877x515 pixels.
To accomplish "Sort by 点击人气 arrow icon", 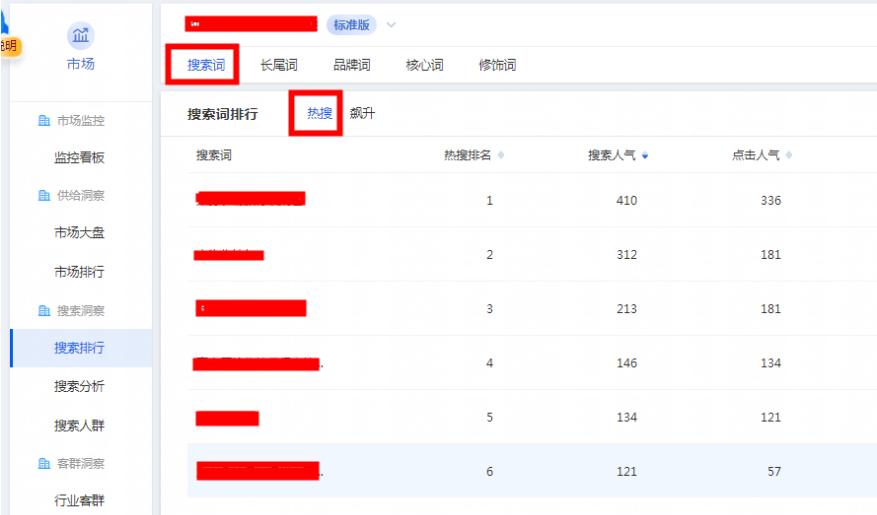I will tap(789, 155).
